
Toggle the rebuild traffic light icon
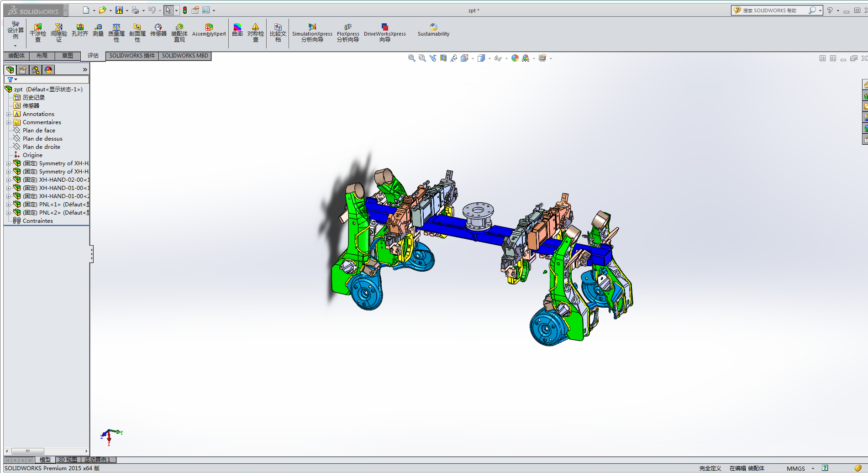click(x=185, y=10)
